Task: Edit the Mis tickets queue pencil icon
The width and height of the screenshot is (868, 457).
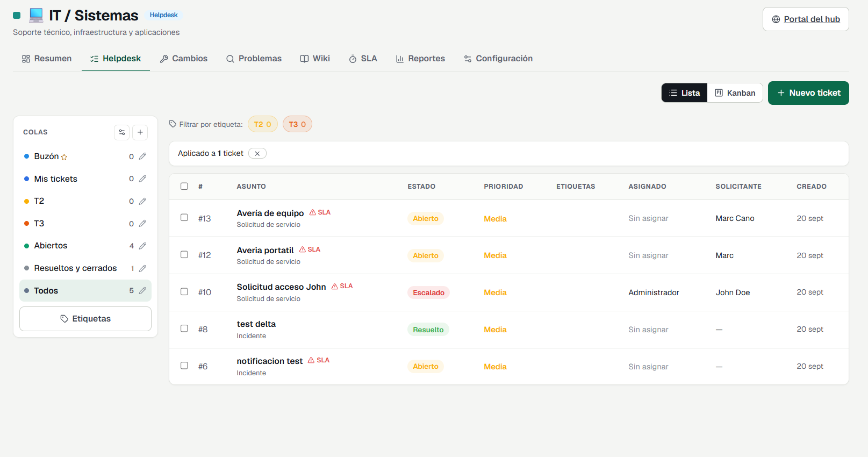Action: [142, 179]
